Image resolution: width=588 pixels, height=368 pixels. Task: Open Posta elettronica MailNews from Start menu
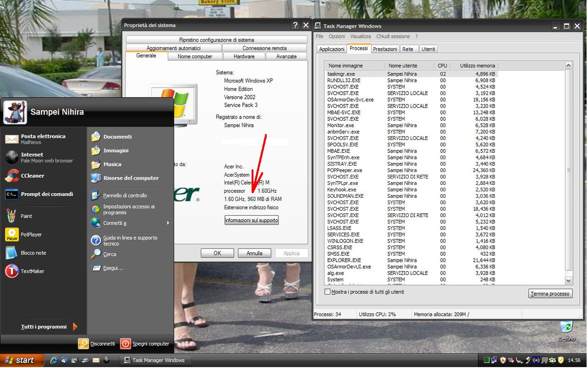[43, 139]
